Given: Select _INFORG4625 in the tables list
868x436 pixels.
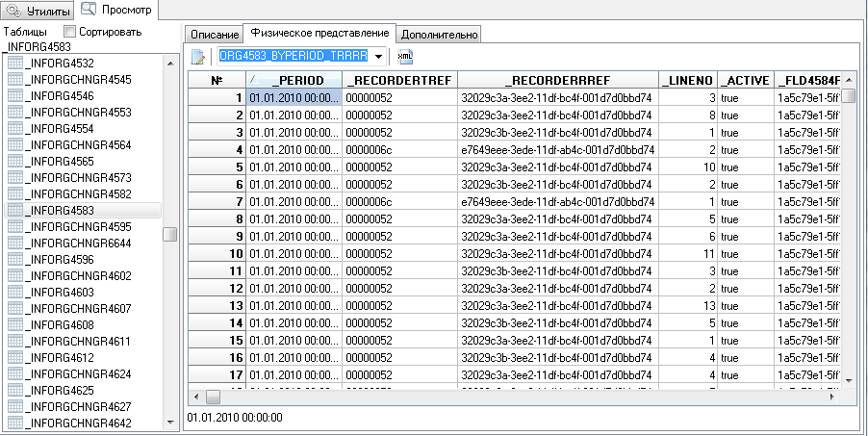Looking at the screenshot, I should pyautogui.click(x=59, y=390).
